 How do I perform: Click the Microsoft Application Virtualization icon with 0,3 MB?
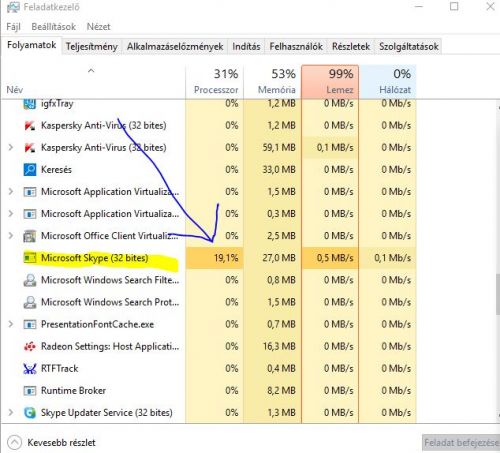(x=30, y=214)
